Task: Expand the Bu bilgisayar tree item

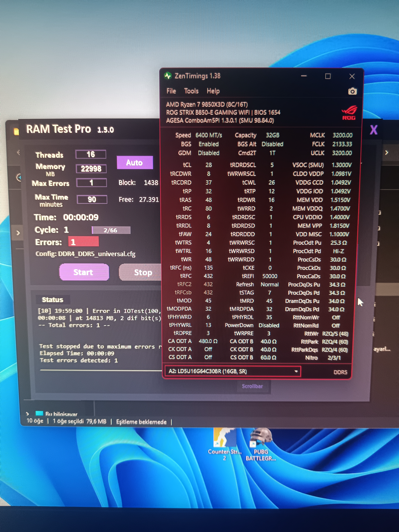Action: coord(28,414)
